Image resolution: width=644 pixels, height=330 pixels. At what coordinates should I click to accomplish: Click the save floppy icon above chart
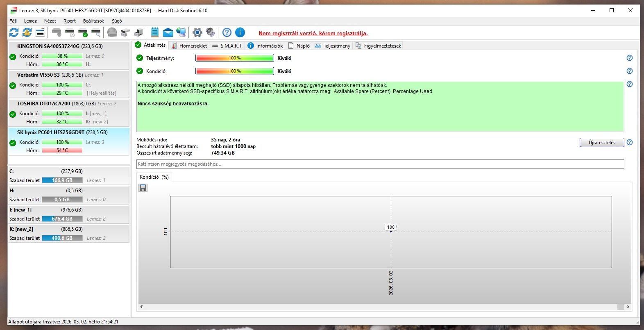143,188
